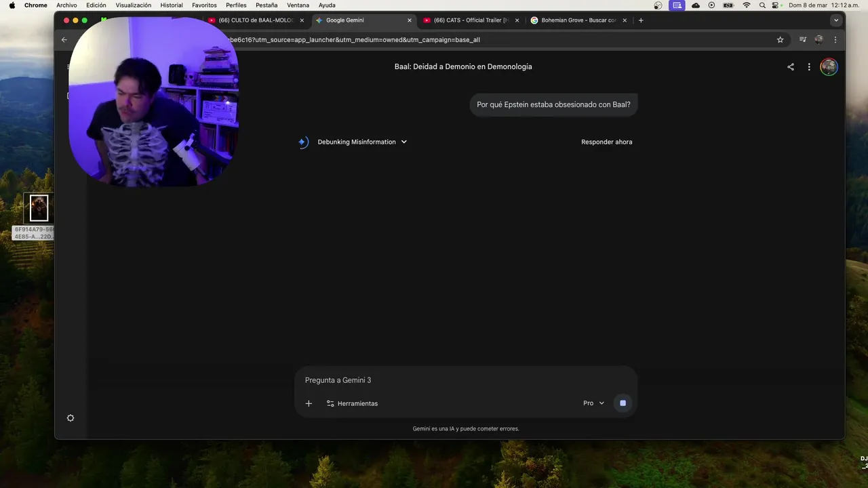Click the Wi-Fi status icon
The image size is (868, 488).
747,5
